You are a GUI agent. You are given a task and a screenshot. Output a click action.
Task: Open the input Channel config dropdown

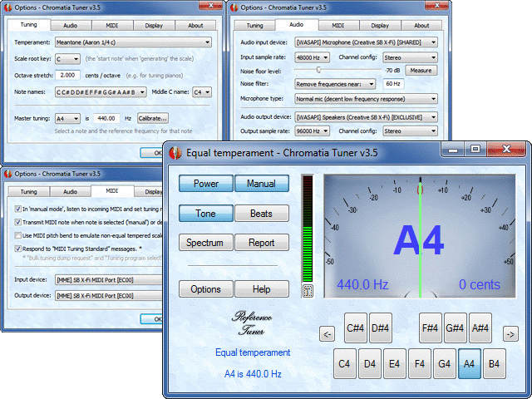pyautogui.click(x=410, y=57)
